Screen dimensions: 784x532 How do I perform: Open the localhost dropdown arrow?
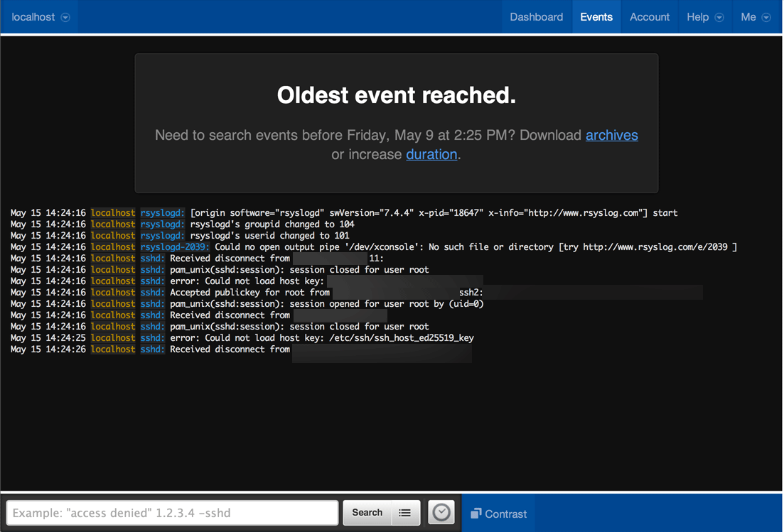(x=65, y=18)
